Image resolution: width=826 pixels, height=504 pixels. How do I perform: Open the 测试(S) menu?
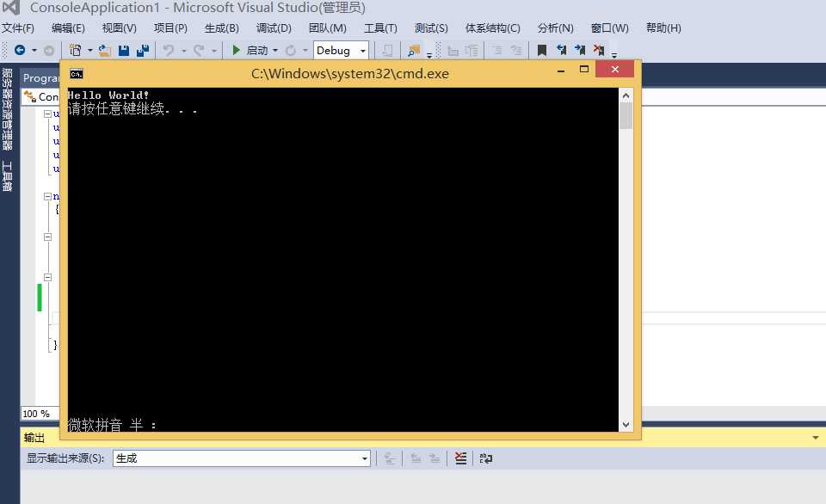431,28
